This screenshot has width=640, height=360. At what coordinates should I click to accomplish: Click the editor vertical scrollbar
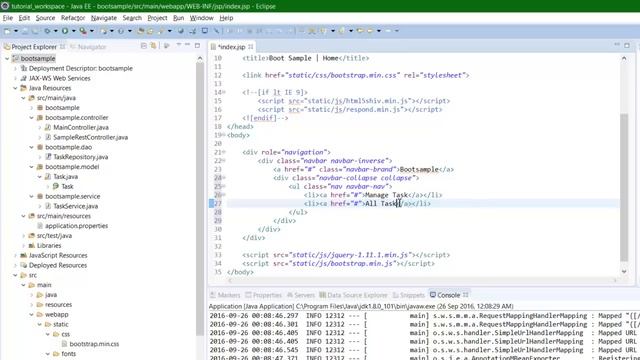pos(624,188)
